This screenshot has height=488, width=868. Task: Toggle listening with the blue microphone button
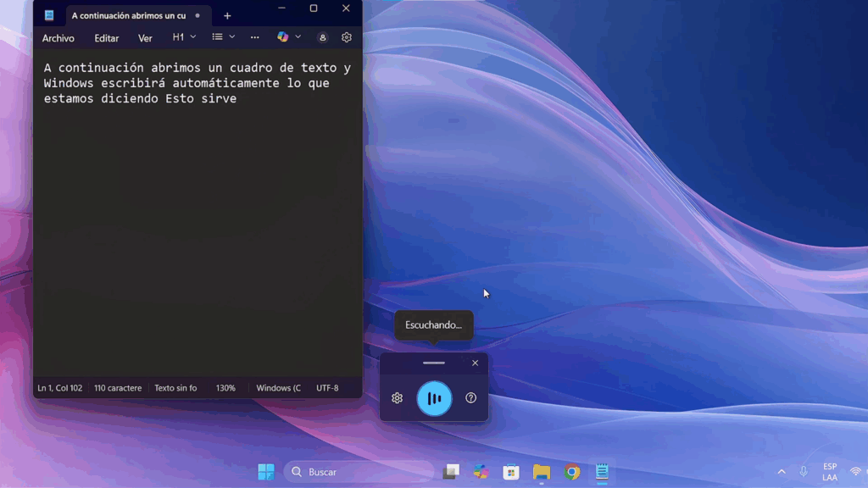tap(434, 397)
